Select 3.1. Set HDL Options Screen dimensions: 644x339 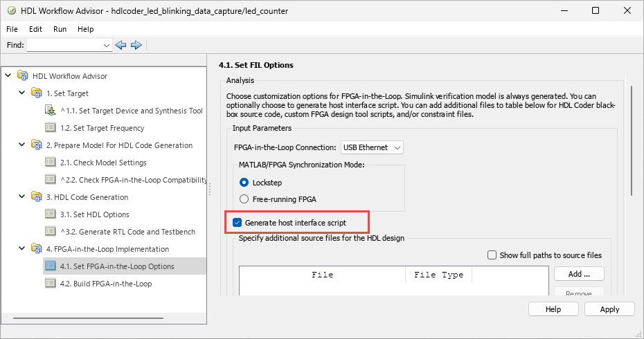94,214
